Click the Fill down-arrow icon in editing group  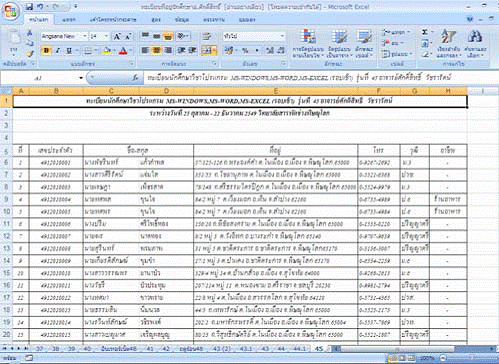425,43
